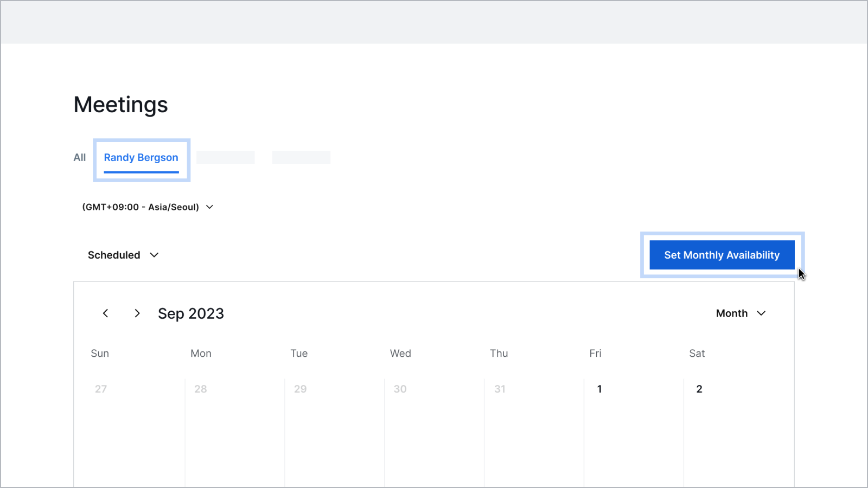Open the first blank tab after Randy Bergson
This screenshot has width=868, height=488.
[x=225, y=157]
